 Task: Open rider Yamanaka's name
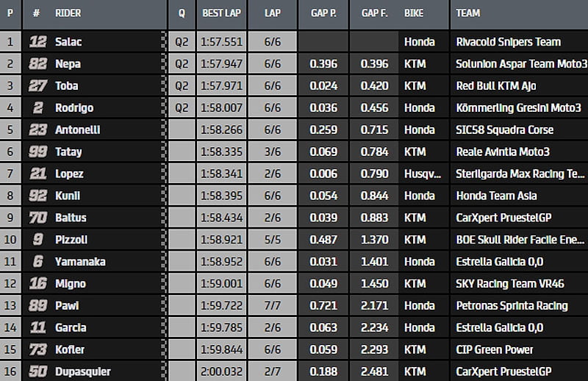pyautogui.click(x=81, y=262)
